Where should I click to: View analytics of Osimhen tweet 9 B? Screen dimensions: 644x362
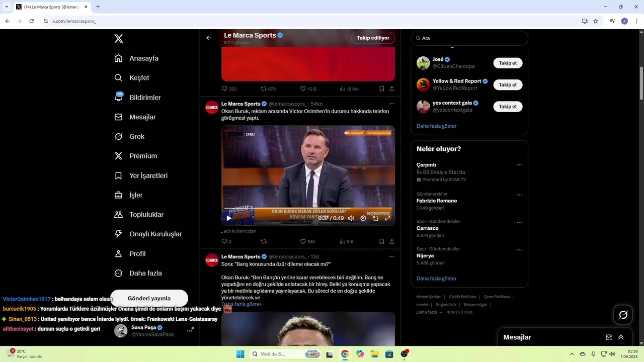(x=346, y=241)
